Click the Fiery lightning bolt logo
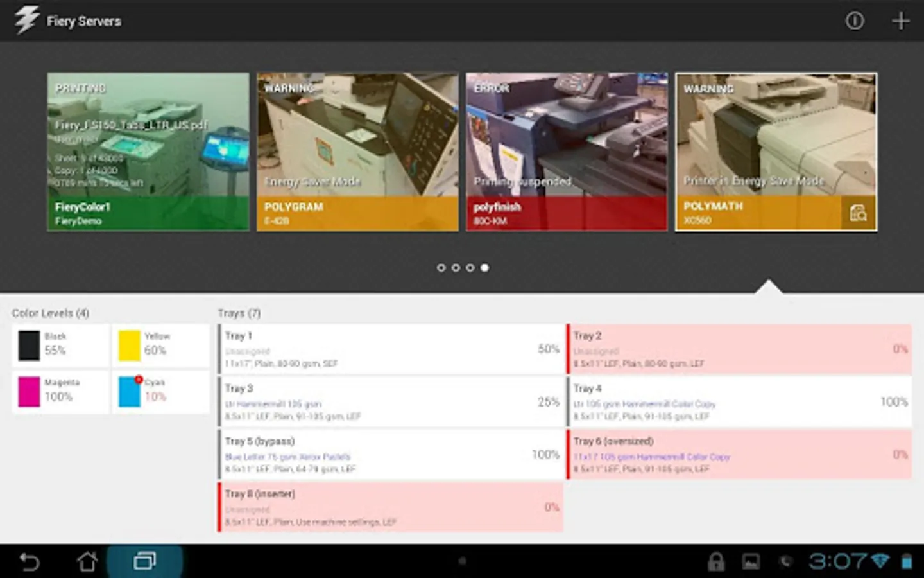The image size is (924, 578). pyautogui.click(x=26, y=20)
